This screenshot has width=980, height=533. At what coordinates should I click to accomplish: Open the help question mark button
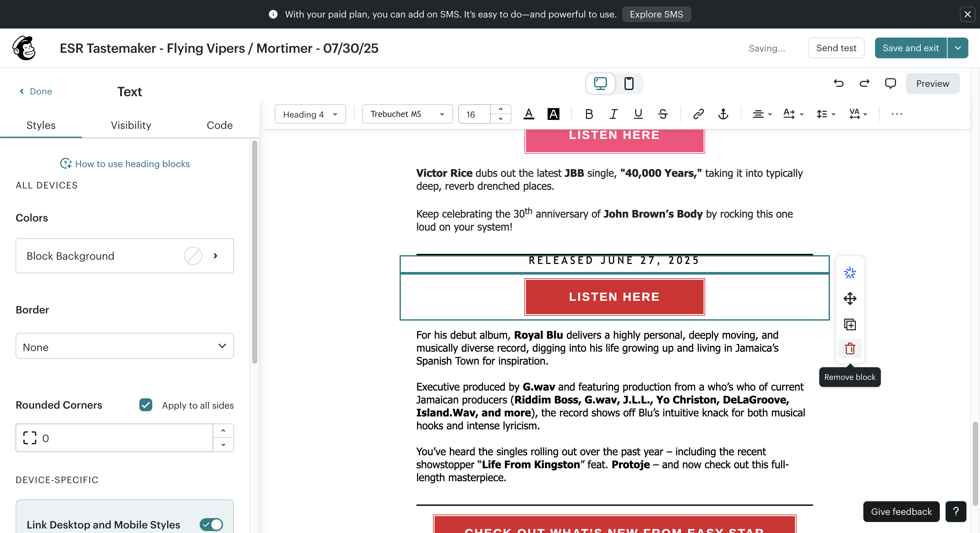tap(956, 511)
